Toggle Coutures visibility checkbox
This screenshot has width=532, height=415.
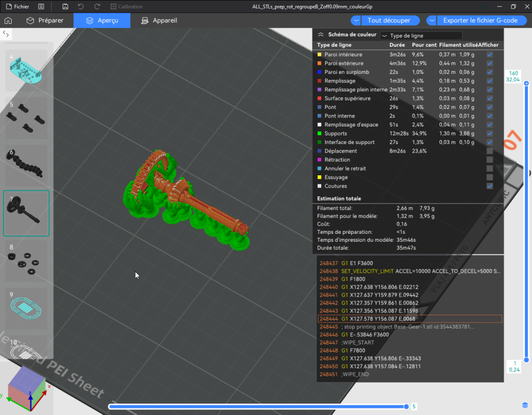coord(489,186)
